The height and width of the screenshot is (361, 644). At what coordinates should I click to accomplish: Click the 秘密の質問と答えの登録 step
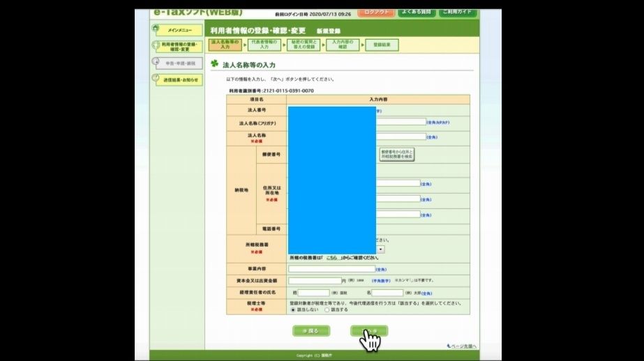pos(306,45)
